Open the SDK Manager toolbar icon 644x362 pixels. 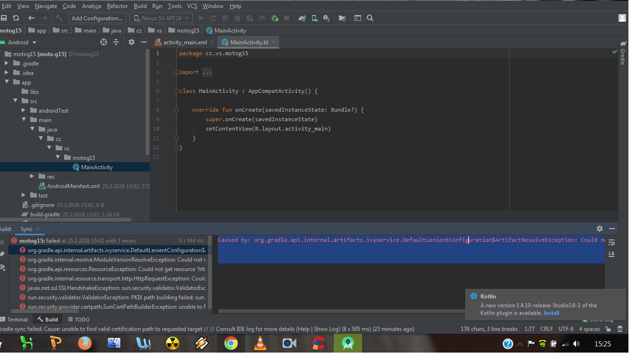326,18
